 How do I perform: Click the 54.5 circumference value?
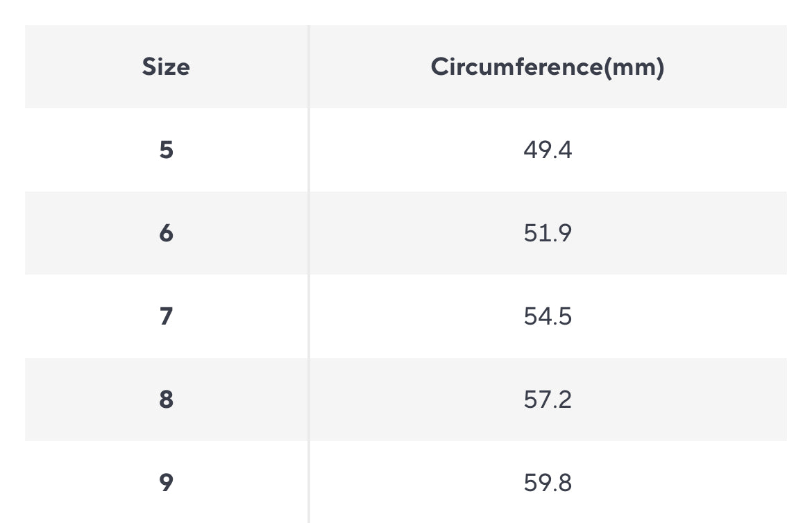(548, 316)
